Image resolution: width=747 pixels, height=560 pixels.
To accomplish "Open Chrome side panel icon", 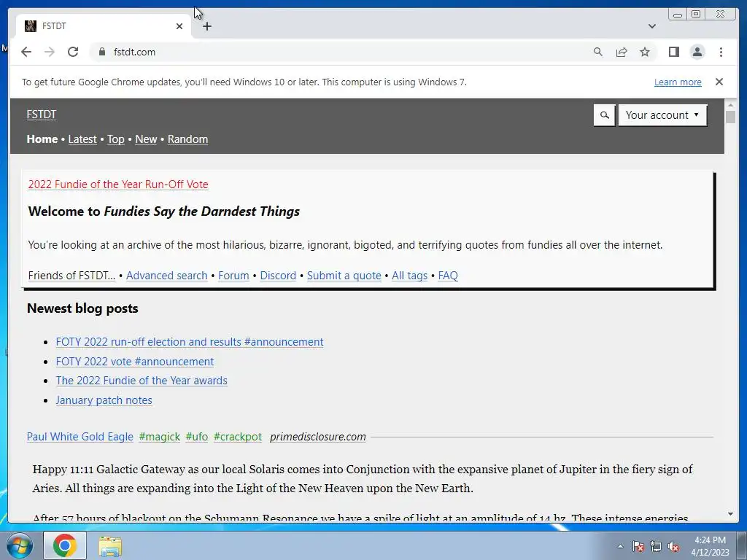I will pyautogui.click(x=673, y=52).
